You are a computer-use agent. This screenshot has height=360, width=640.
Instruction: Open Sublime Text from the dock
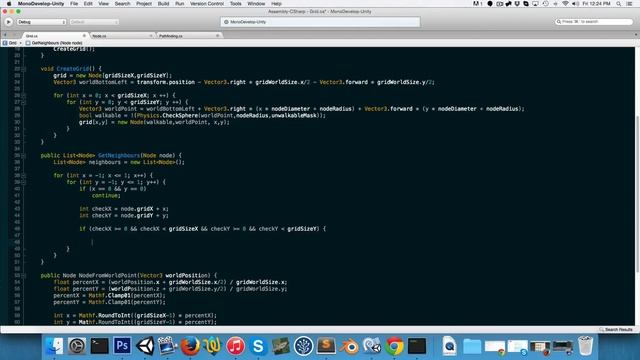click(x=326, y=346)
